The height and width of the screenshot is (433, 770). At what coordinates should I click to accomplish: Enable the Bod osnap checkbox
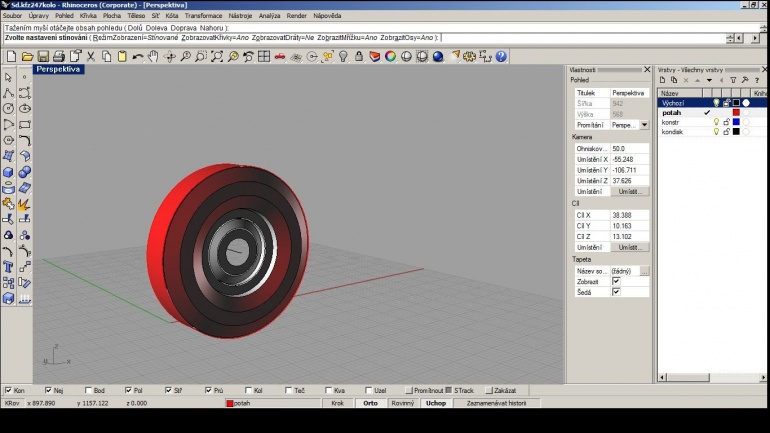click(88, 390)
